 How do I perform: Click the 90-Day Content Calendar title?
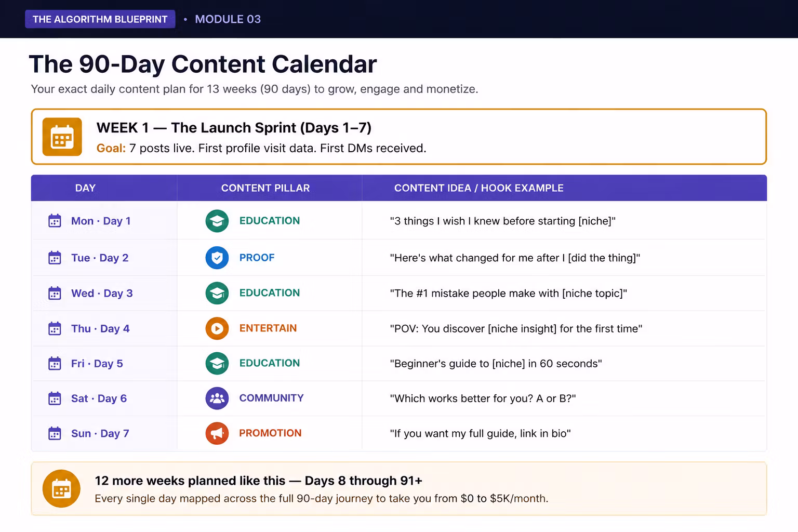[203, 64]
